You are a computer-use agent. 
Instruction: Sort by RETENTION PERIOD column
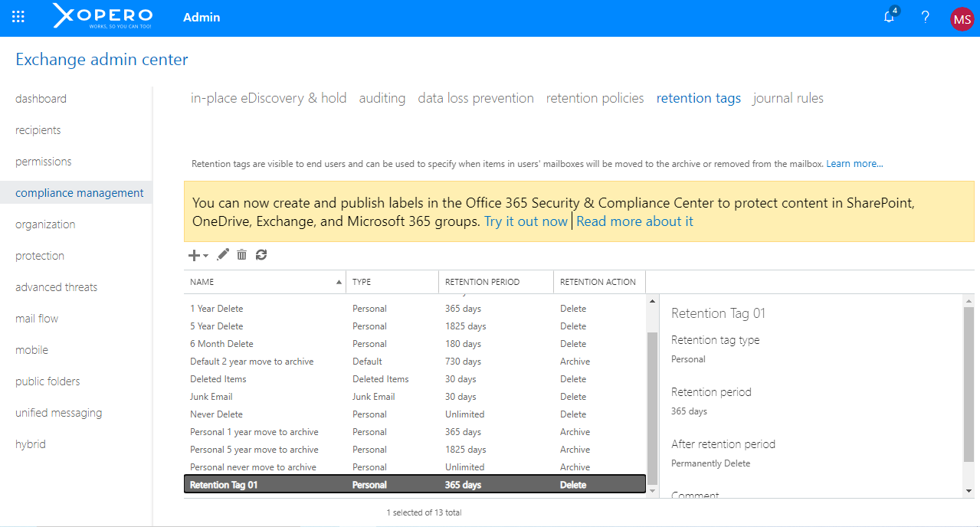tap(482, 282)
